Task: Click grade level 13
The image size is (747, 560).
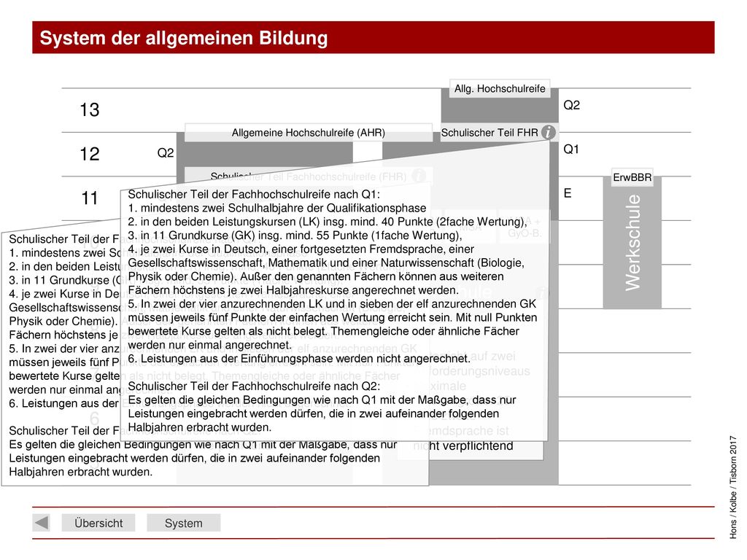Action: pos(90,110)
